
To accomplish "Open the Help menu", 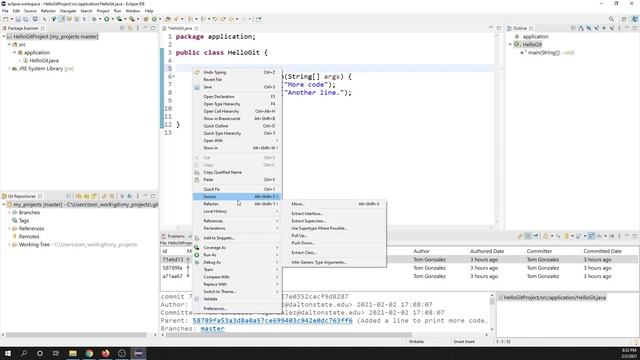I will (149, 11).
